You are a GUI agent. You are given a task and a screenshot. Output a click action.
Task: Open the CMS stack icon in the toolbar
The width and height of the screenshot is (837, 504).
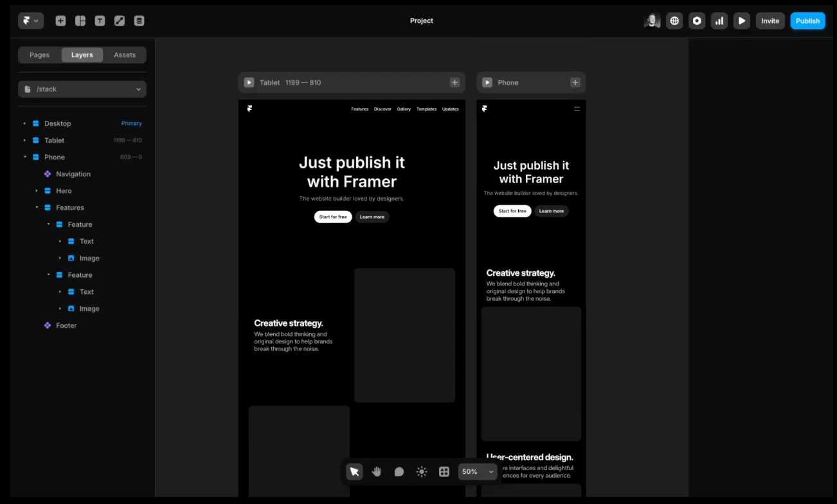point(139,20)
